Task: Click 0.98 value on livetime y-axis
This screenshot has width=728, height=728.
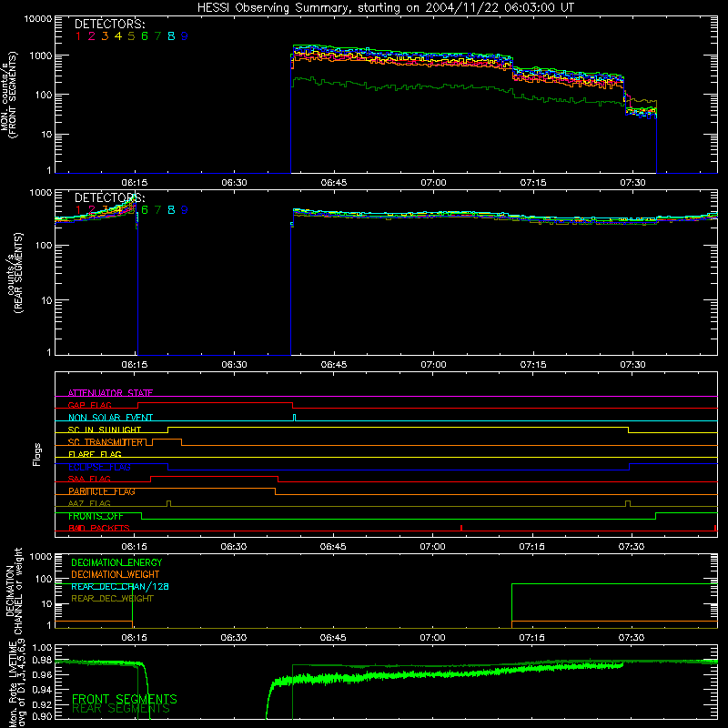Action: [x=42, y=660]
